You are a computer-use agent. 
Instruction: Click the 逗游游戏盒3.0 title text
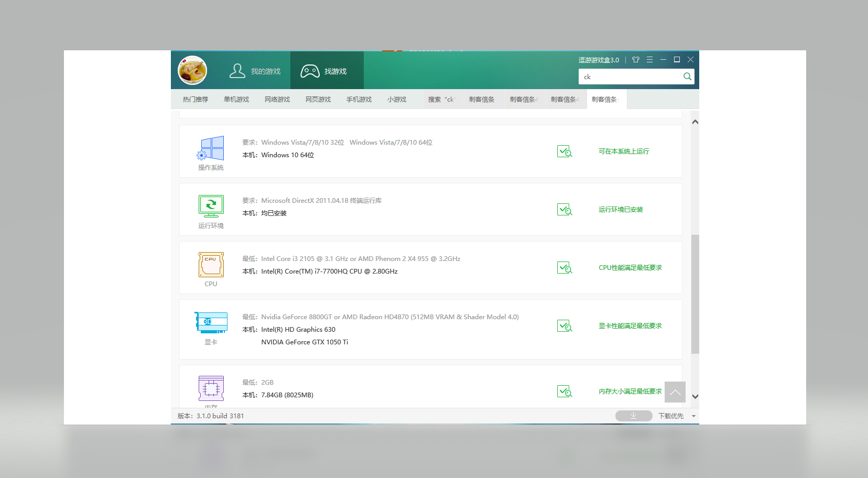click(599, 60)
